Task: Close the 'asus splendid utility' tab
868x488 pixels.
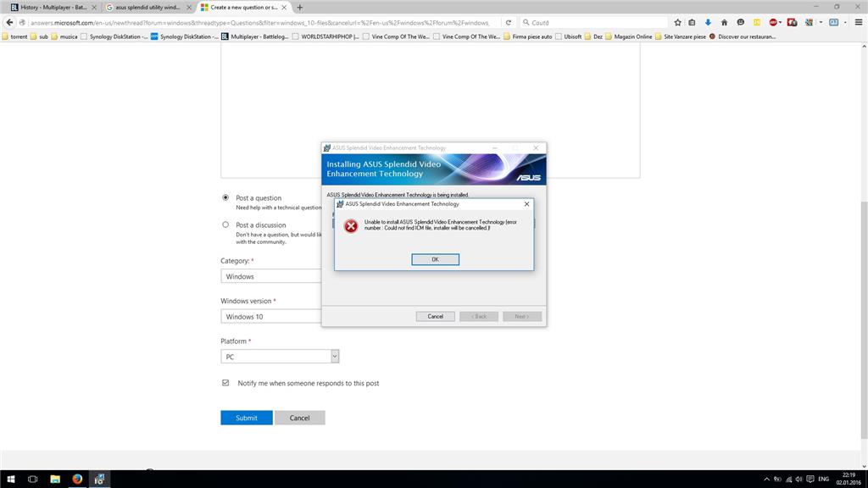Action: coord(189,7)
